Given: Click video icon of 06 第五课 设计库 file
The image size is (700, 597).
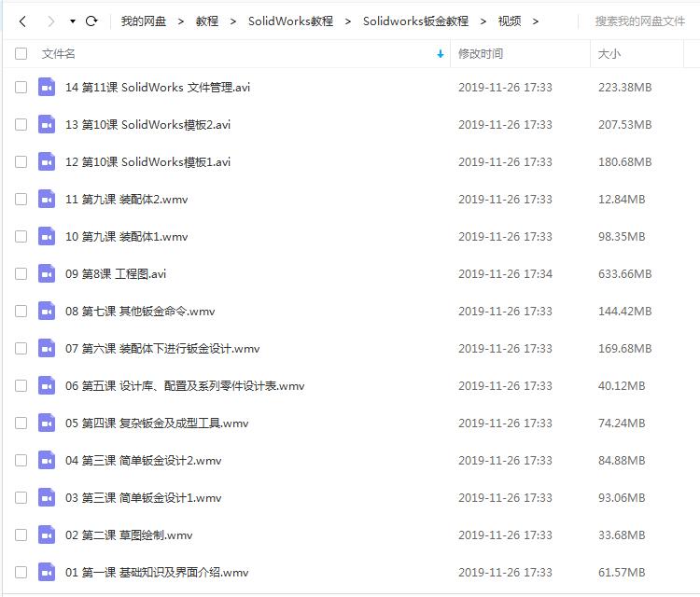Looking at the screenshot, I should coord(47,385).
